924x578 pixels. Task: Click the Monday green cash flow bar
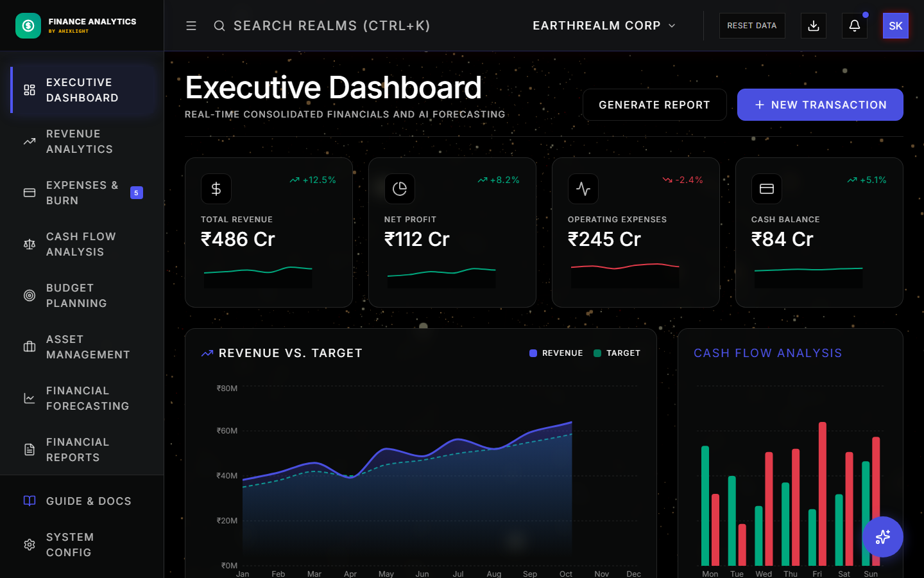point(705,505)
